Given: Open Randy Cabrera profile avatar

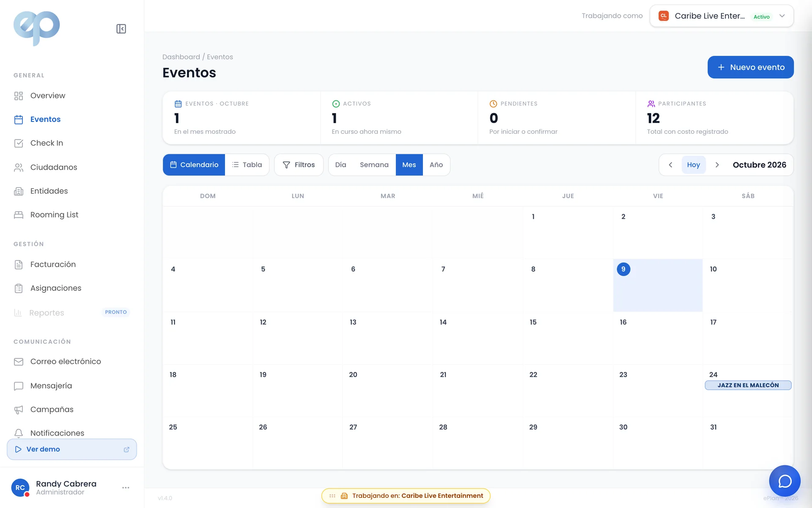Looking at the screenshot, I should point(20,488).
